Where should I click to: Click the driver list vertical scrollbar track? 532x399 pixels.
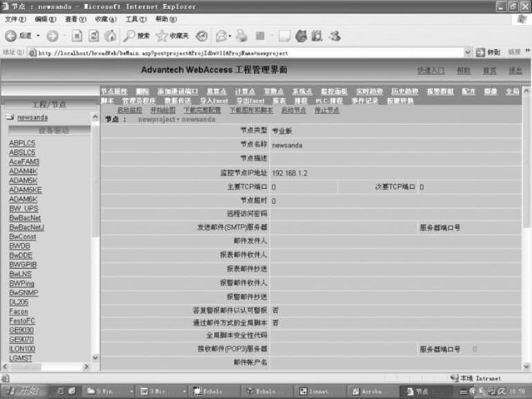[95, 295]
